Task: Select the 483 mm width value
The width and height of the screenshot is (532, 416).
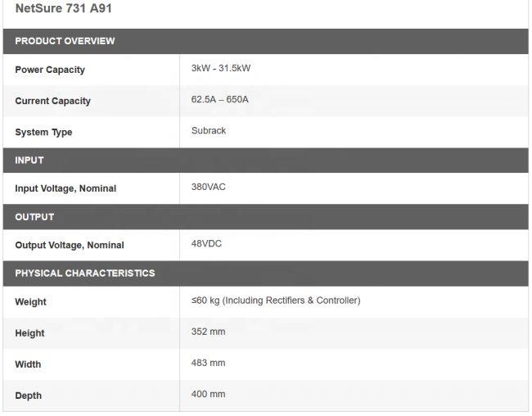Action: point(208,363)
